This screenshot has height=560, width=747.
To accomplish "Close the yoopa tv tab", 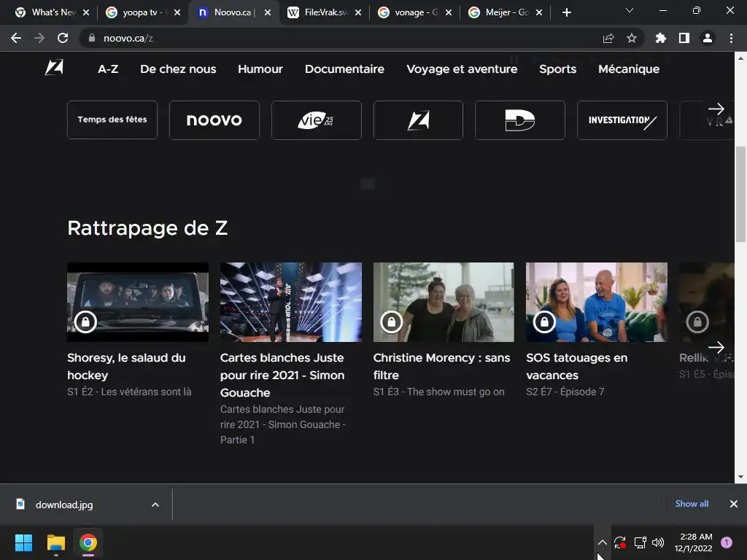I will (x=177, y=12).
